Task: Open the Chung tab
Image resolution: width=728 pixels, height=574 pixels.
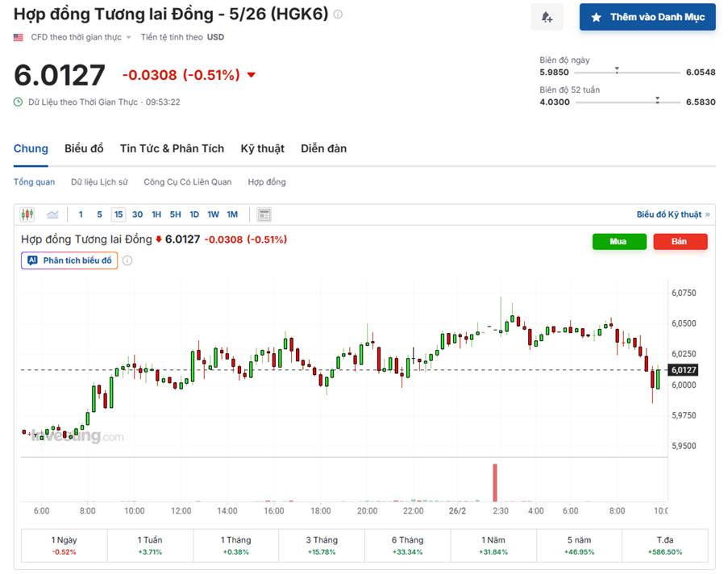Action: click(31, 148)
